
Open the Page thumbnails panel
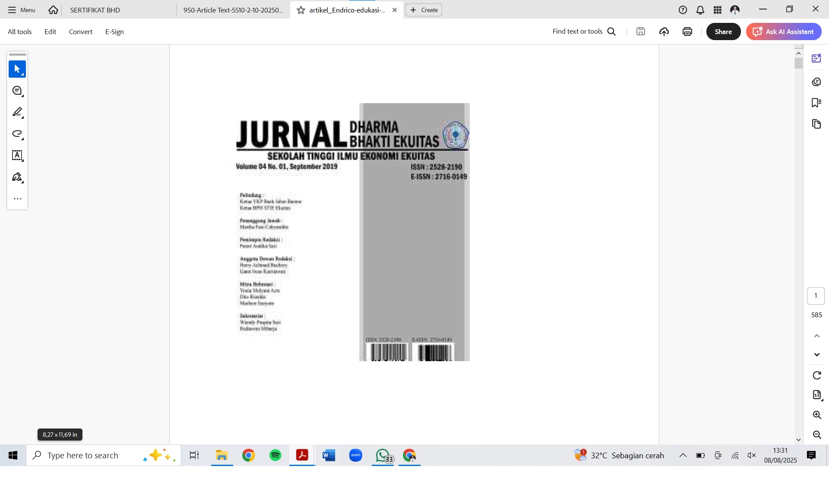tap(816, 124)
